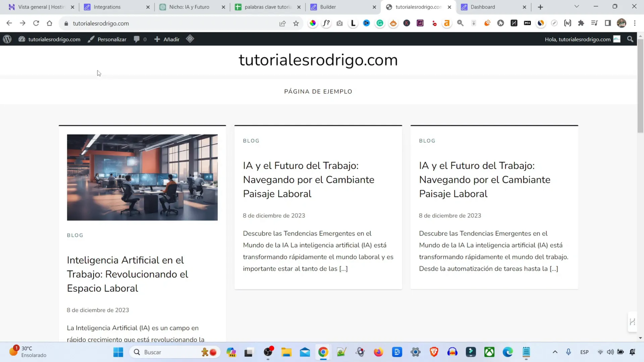Click the camera extension icon in toolbar

click(339, 23)
